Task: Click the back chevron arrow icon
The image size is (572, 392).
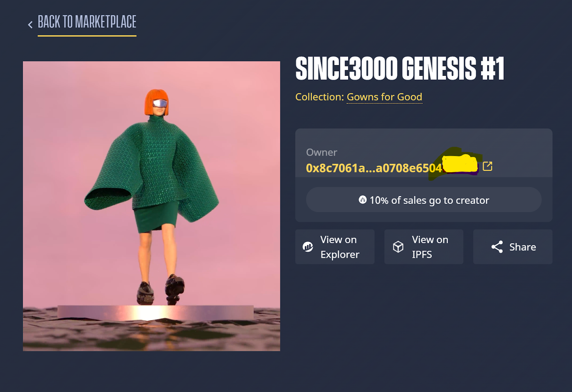Action: point(30,24)
